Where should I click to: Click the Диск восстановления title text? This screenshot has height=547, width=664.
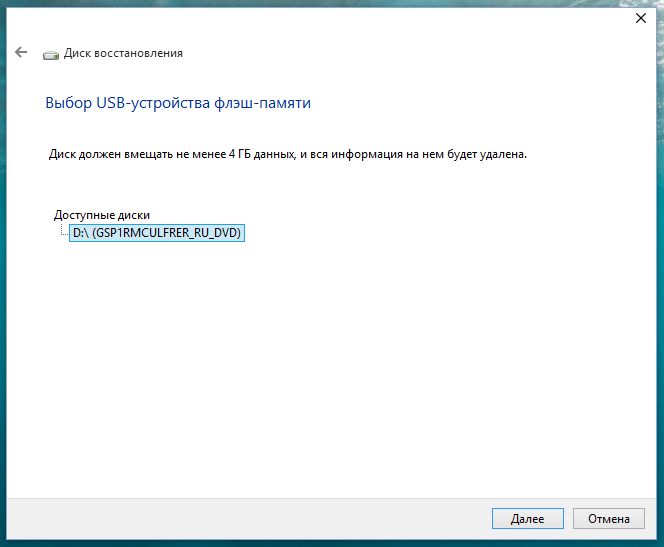click(x=123, y=53)
